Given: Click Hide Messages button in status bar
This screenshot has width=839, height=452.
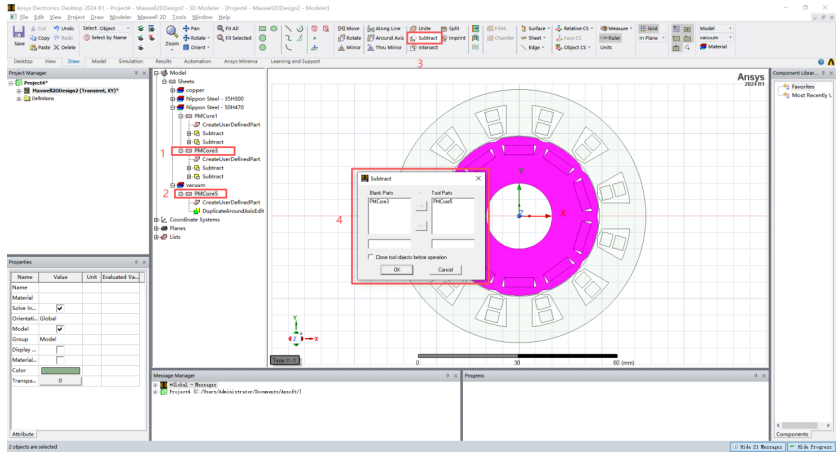Looking at the screenshot, I should pyautogui.click(x=758, y=447).
